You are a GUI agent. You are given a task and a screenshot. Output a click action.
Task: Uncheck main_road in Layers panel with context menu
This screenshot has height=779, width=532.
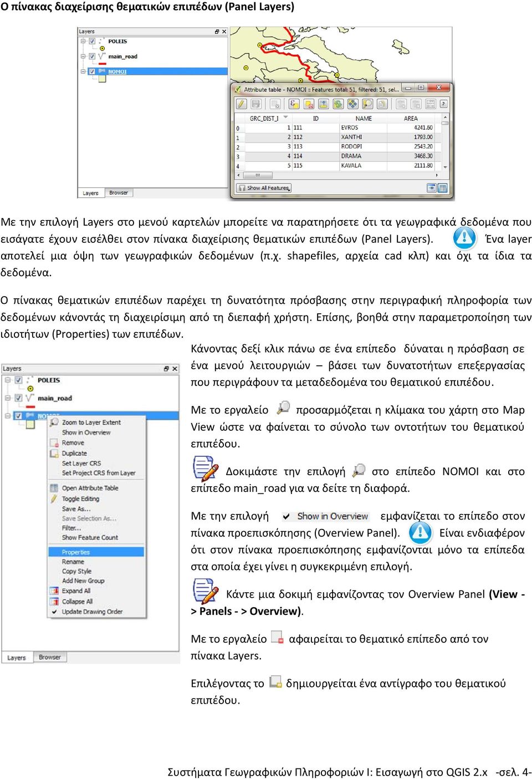[18, 398]
